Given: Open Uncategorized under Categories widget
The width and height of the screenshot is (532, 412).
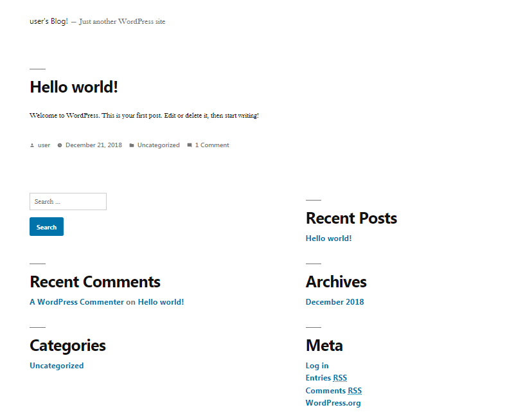Looking at the screenshot, I should [57, 366].
